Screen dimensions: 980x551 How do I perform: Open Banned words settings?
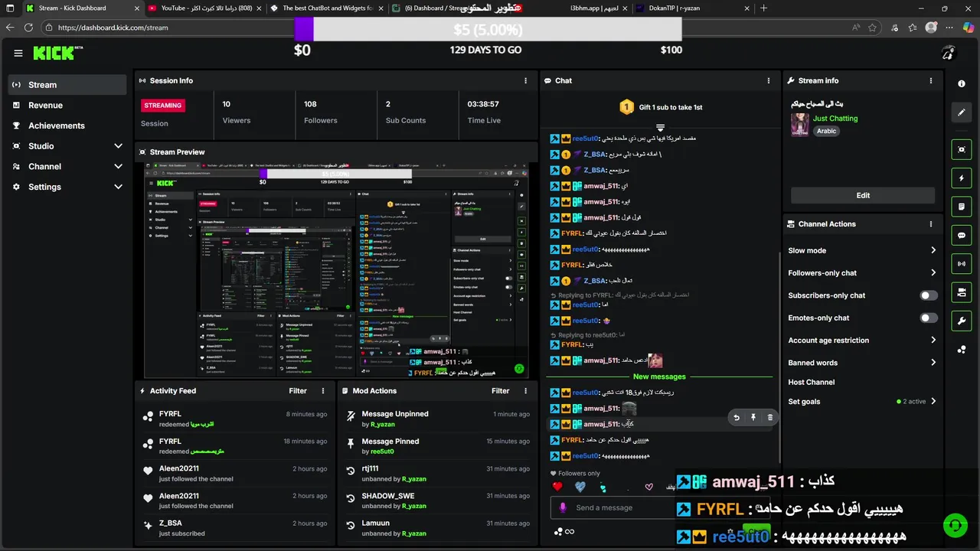(x=862, y=363)
